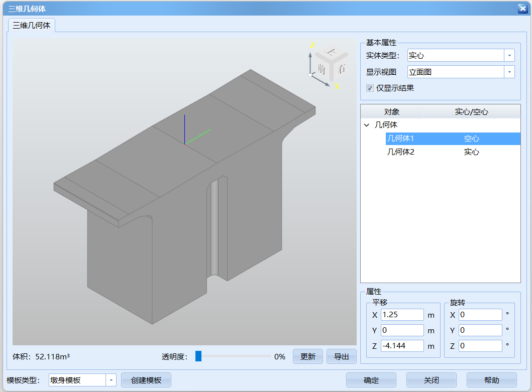Open help via the 帮助 button
The width and height of the screenshot is (532, 392).
tap(492, 380)
